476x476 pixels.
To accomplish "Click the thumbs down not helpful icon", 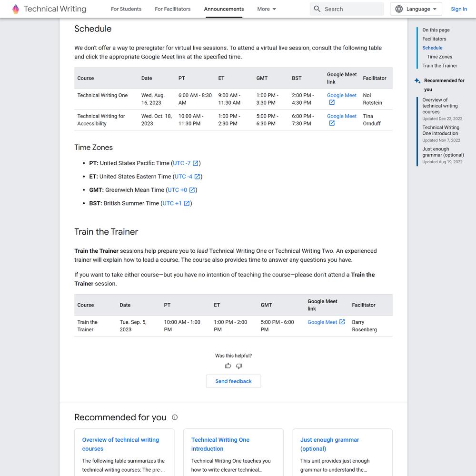I will pos(239,366).
